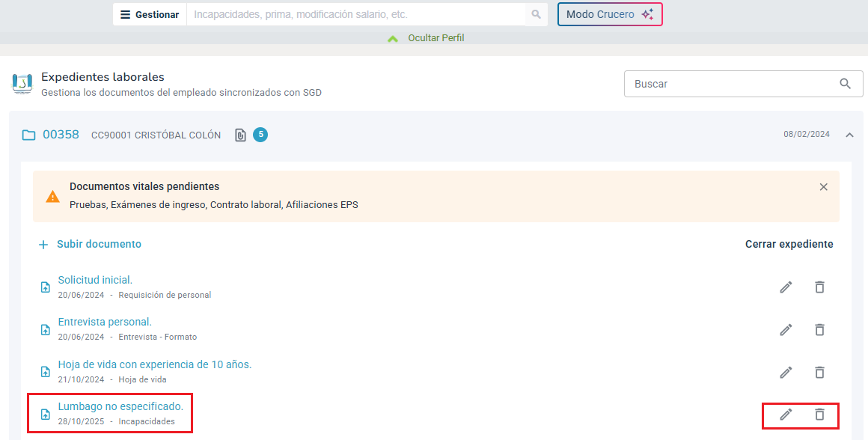Open Hoja de vida con experiencia link

tap(154, 364)
